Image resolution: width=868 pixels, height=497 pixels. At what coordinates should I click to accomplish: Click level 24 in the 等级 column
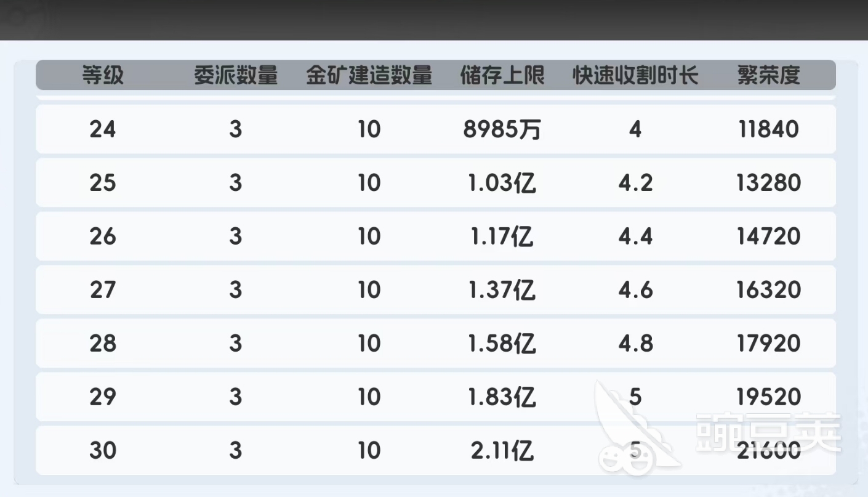click(x=103, y=129)
